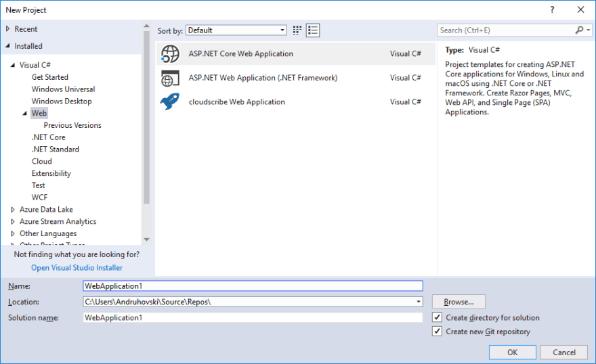
Task: Select Windows Desktop category
Action: click(x=62, y=101)
